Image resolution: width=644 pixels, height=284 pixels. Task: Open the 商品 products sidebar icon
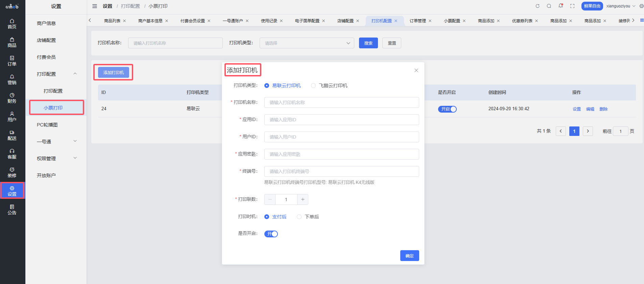(12, 42)
